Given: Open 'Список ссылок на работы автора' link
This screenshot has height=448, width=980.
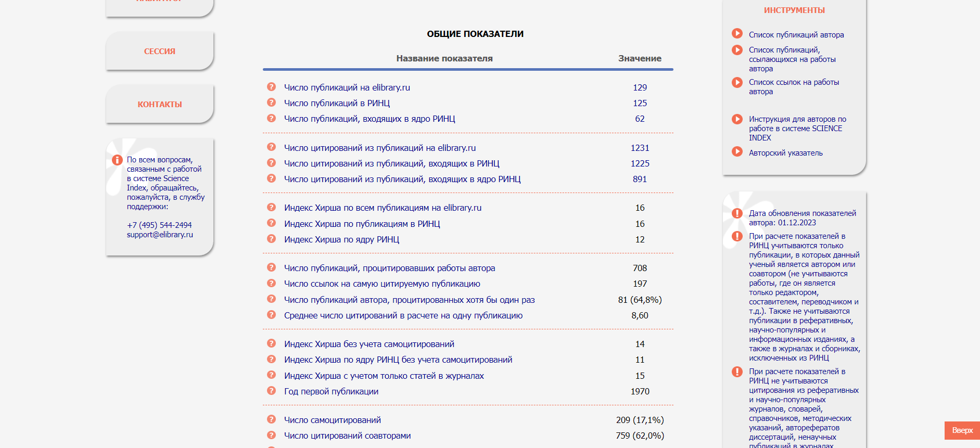Looking at the screenshot, I should click(x=794, y=87).
